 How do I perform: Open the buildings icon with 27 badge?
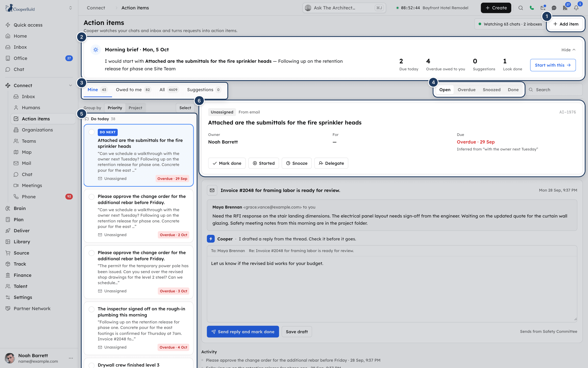pyautogui.click(x=565, y=8)
